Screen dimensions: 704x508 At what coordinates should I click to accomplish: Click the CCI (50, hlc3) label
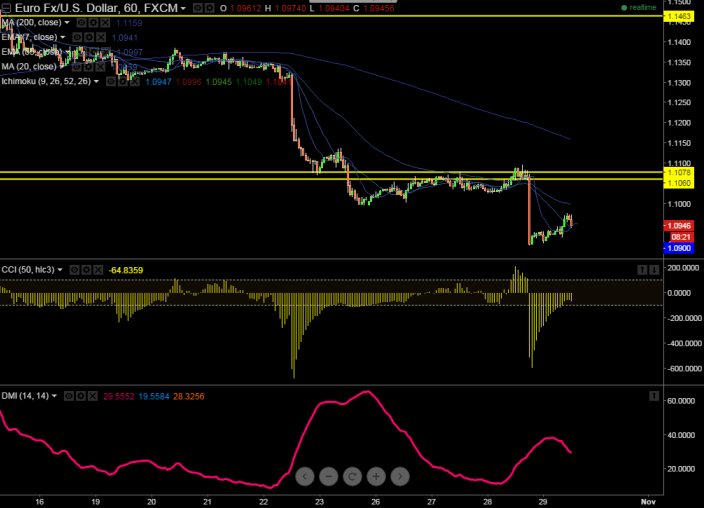coord(28,269)
